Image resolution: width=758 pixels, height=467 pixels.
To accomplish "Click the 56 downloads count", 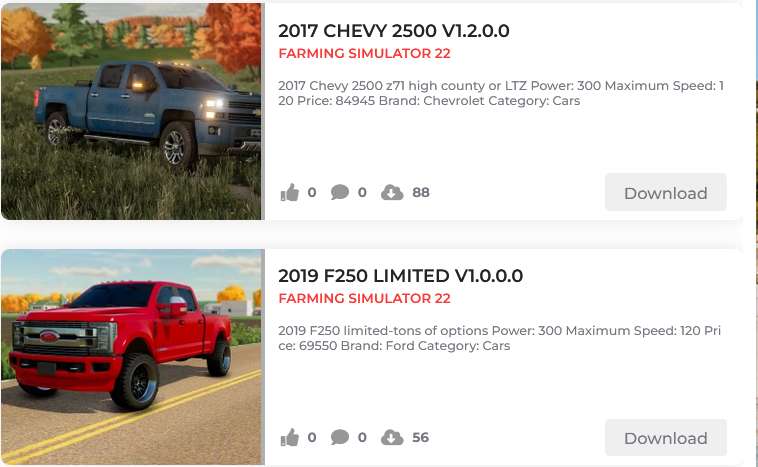I will point(421,438).
